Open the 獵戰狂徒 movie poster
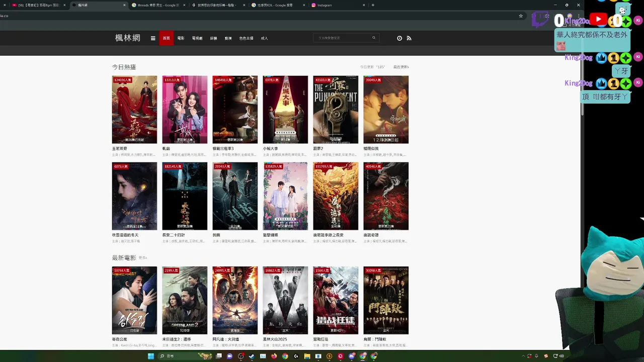The height and width of the screenshot is (362, 644). 336,300
